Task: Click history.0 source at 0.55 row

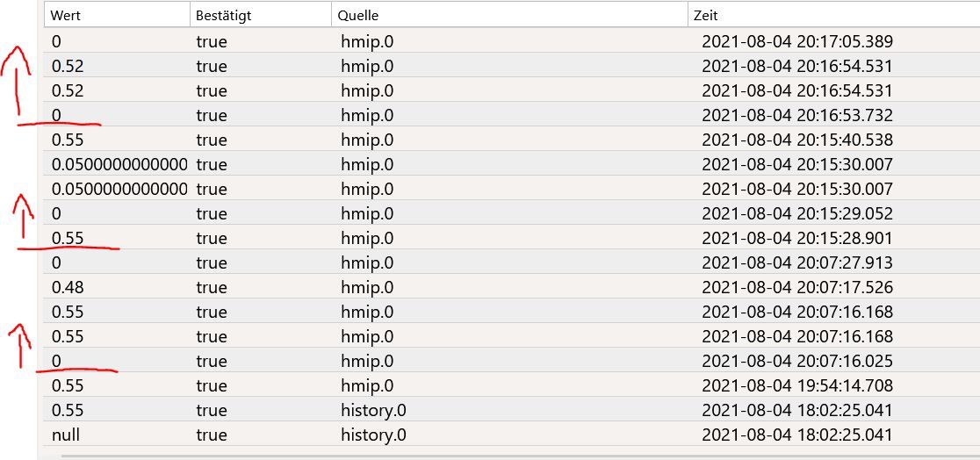Action: tap(374, 411)
